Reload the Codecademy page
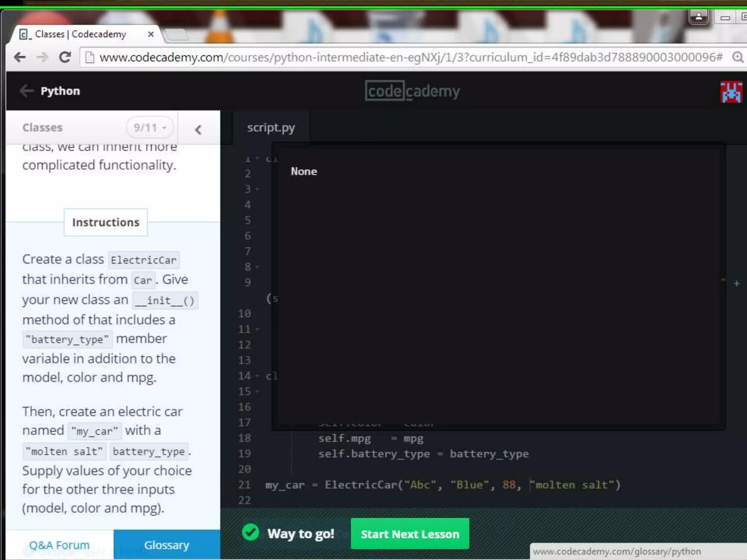747x560 pixels. point(65,57)
